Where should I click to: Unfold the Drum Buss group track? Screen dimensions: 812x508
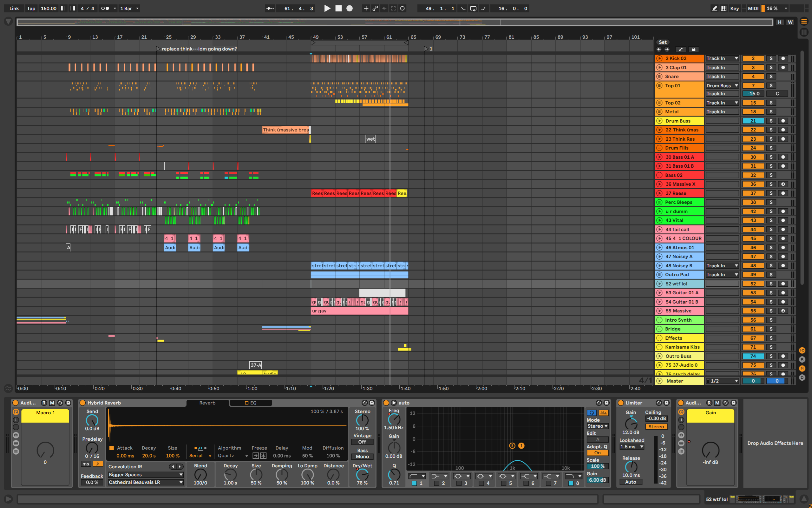click(659, 121)
